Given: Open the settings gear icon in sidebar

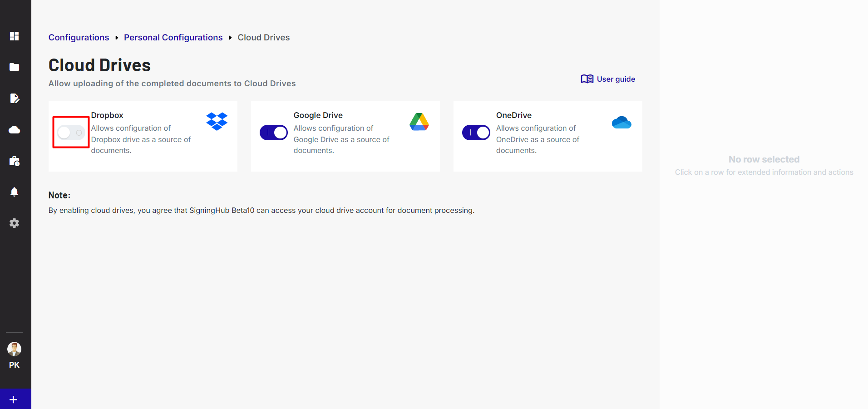Looking at the screenshot, I should [x=15, y=223].
